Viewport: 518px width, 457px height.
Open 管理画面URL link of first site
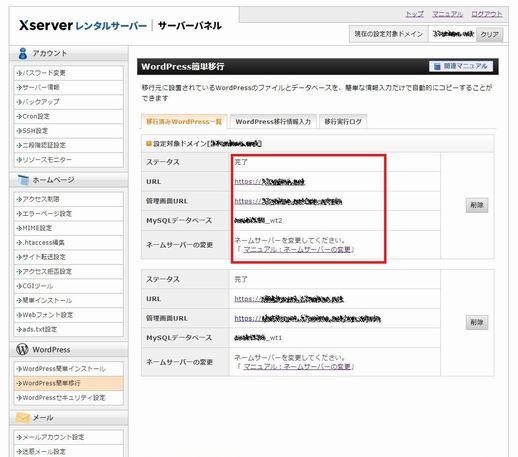288,201
